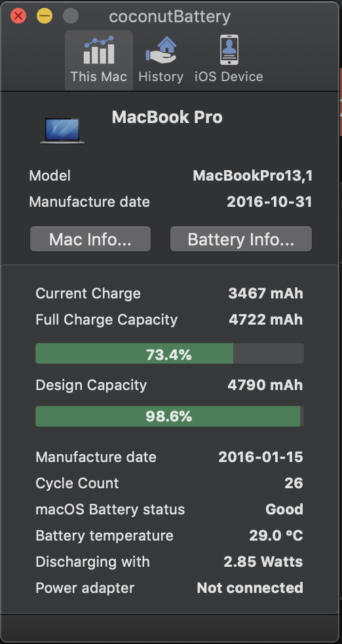Switch to the History tab label
The width and height of the screenshot is (342, 644).
[x=161, y=77]
